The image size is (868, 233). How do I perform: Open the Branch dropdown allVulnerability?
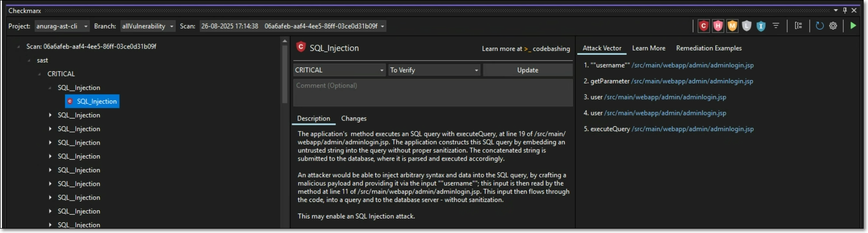point(147,26)
